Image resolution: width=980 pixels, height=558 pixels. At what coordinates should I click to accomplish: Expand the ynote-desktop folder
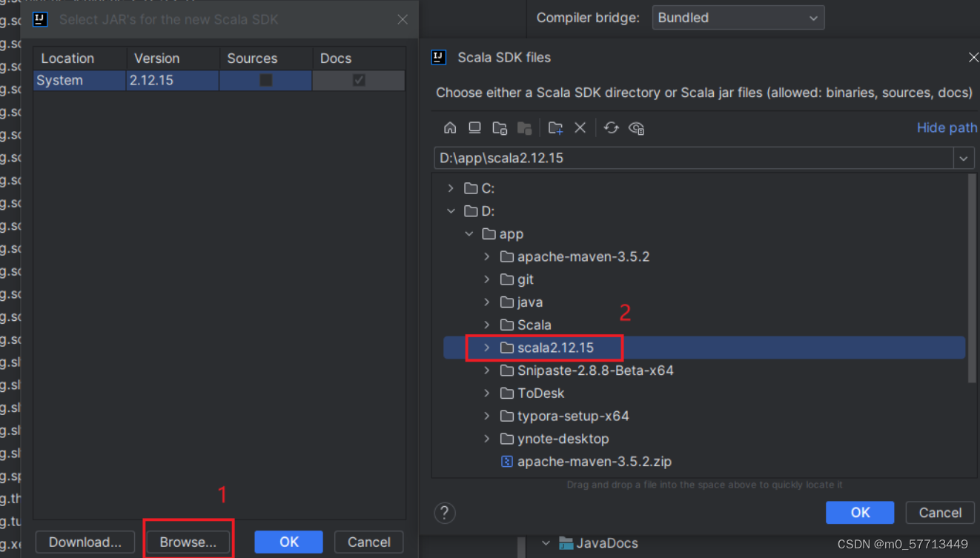[487, 439]
